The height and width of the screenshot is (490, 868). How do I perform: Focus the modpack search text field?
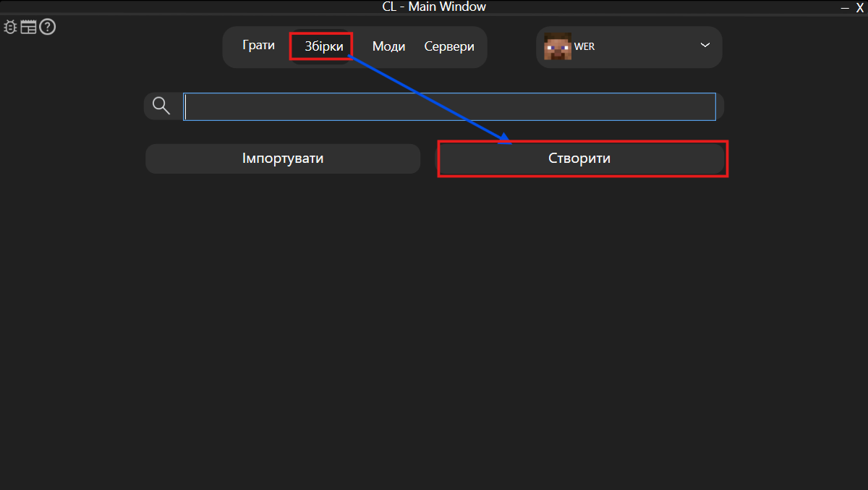click(448, 106)
